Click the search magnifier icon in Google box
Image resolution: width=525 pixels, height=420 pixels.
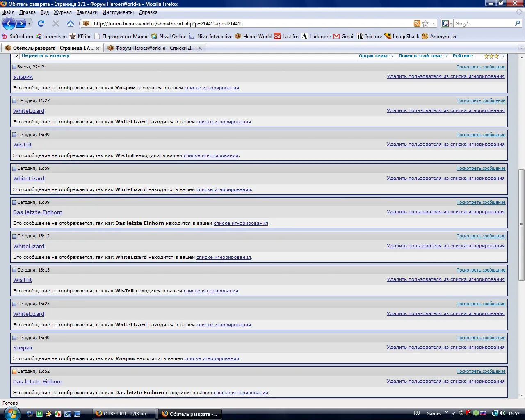518,23
